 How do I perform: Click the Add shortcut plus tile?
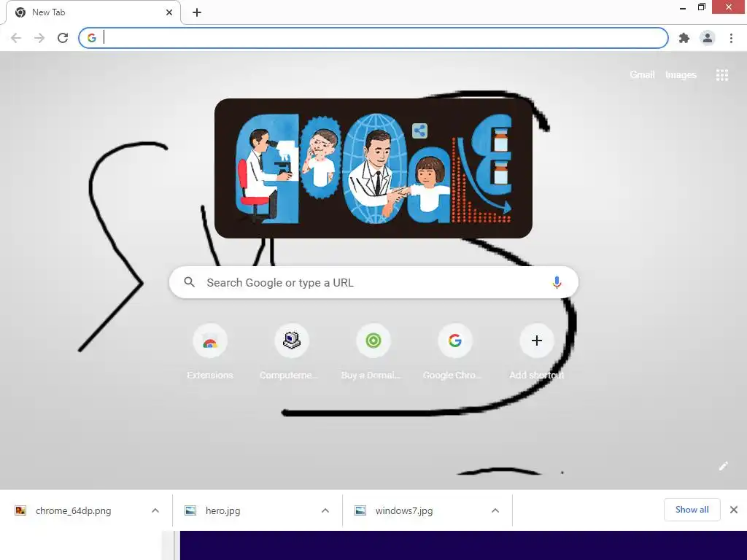[536, 351]
